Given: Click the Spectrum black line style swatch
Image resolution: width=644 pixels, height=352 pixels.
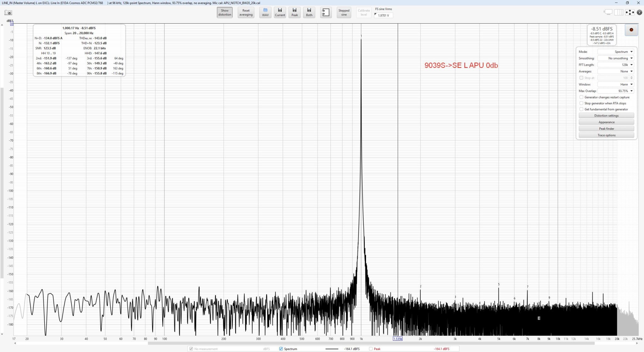Looking at the screenshot, I should click(x=332, y=349).
